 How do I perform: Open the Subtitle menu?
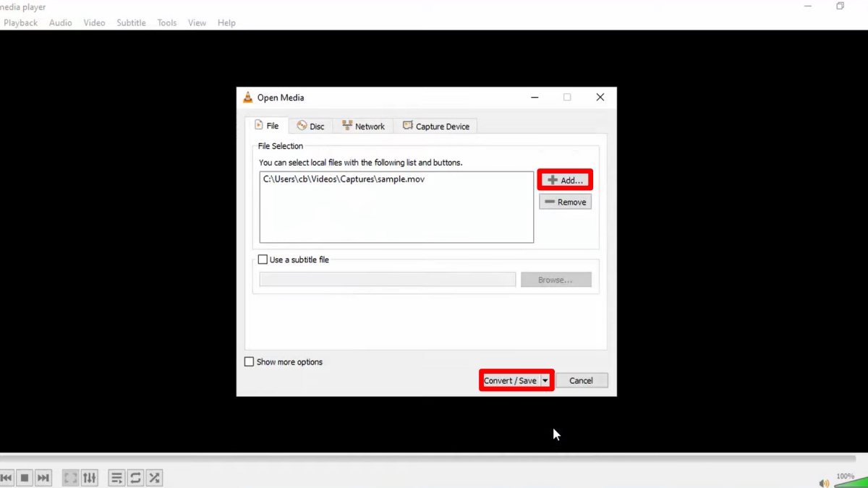click(131, 22)
